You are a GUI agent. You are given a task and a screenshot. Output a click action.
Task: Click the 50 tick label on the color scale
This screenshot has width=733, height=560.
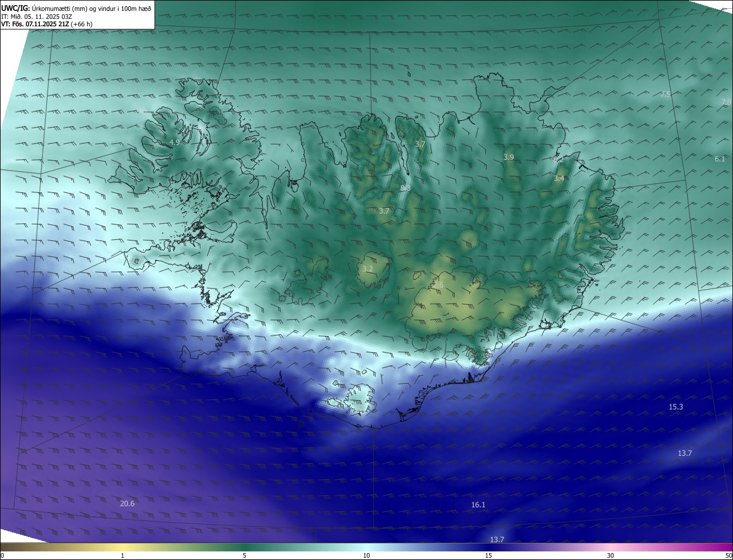click(729, 555)
